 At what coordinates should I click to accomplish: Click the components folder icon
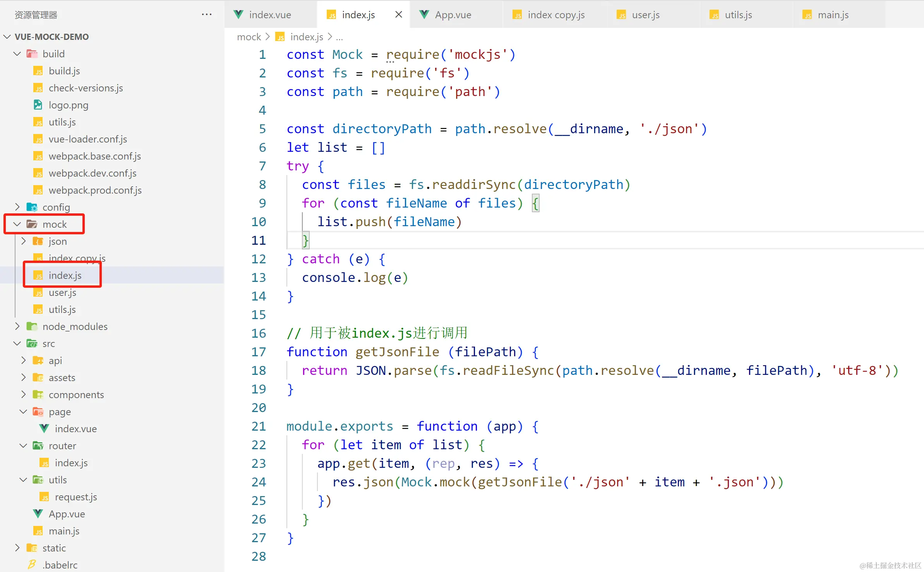click(x=38, y=395)
